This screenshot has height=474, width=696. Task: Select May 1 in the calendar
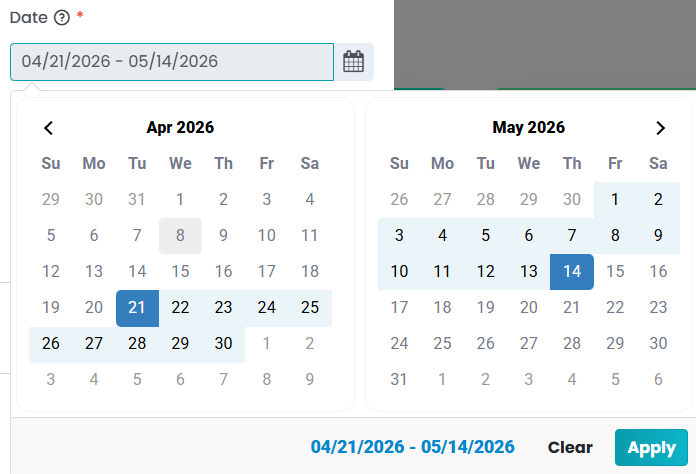615,200
